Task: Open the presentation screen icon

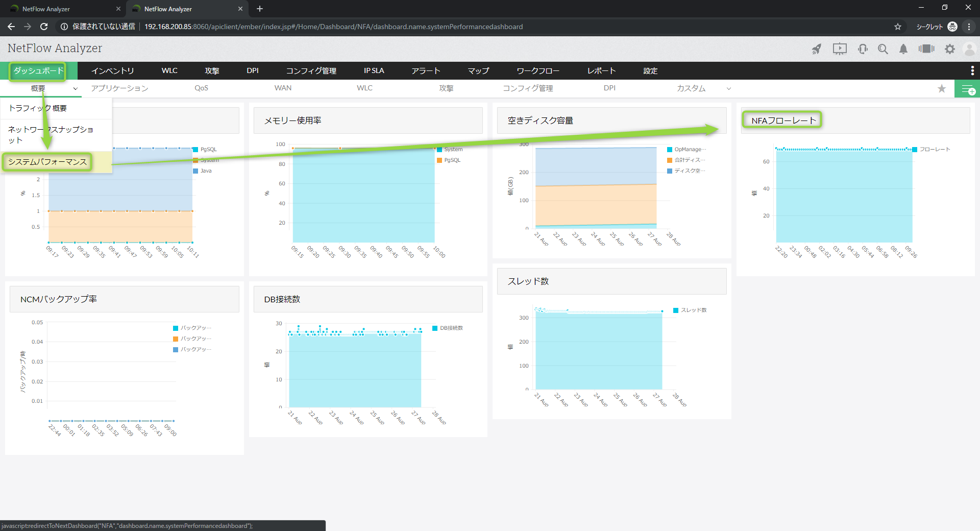Action: coord(840,49)
